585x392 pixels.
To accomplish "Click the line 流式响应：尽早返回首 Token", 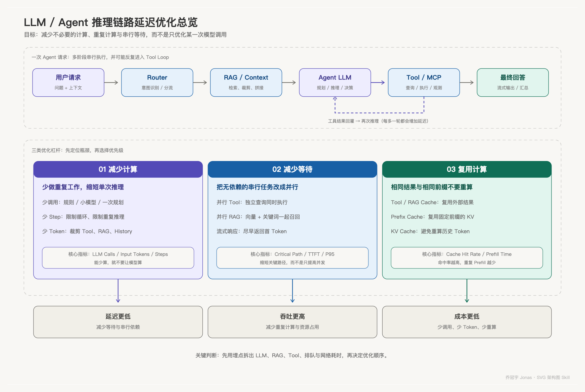I will click(x=252, y=232).
